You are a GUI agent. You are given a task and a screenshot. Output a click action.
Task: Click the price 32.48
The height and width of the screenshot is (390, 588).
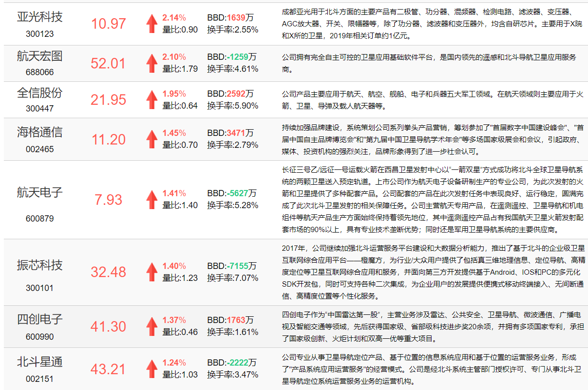point(109,272)
